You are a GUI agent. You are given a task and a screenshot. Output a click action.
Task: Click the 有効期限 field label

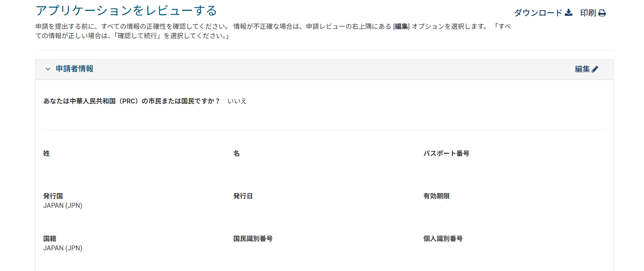[x=437, y=196]
